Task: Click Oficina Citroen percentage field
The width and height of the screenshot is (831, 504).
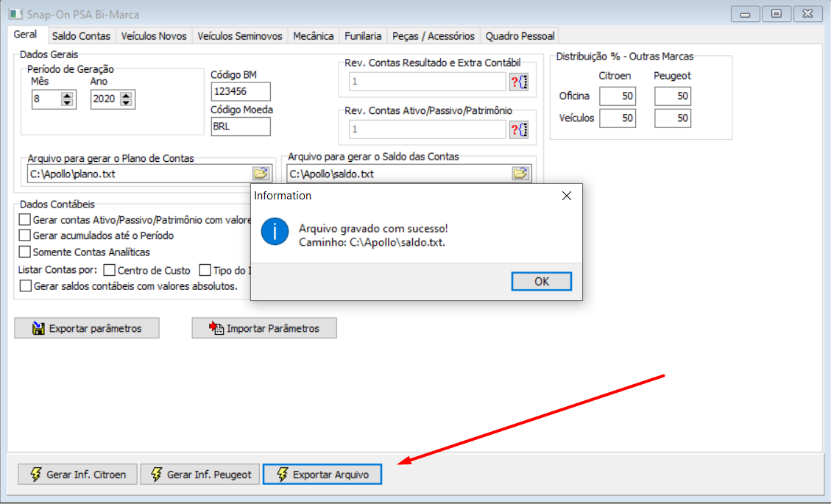Action: 618,96
